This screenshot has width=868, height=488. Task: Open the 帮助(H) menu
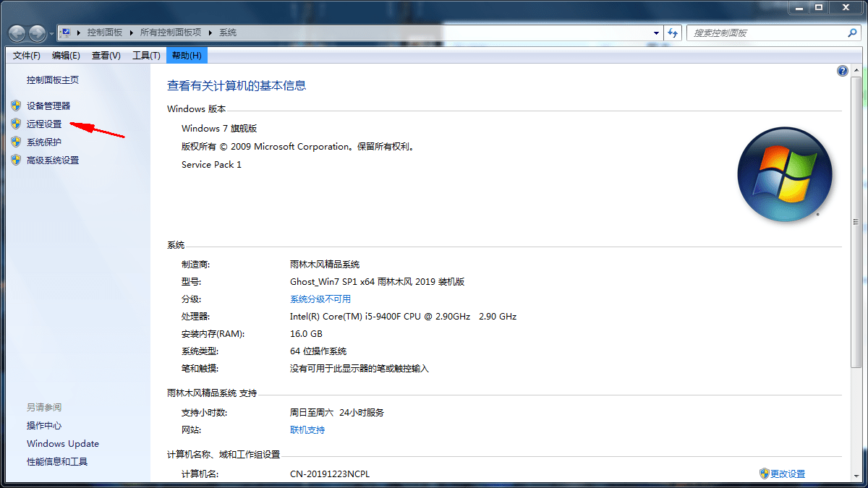coord(187,56)
